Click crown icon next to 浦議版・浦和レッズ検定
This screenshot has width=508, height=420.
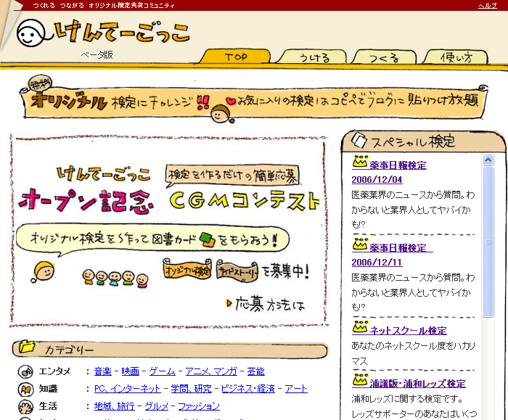(x=360, y=380)
